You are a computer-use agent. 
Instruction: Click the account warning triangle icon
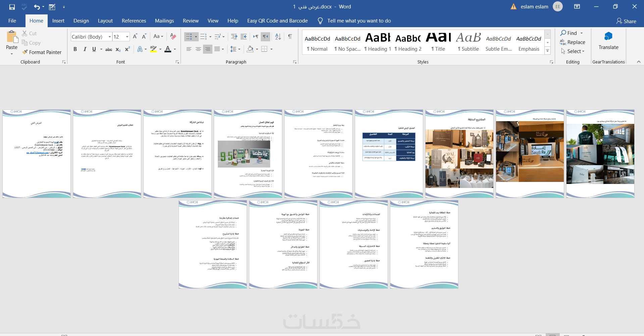tap(513, 7)
